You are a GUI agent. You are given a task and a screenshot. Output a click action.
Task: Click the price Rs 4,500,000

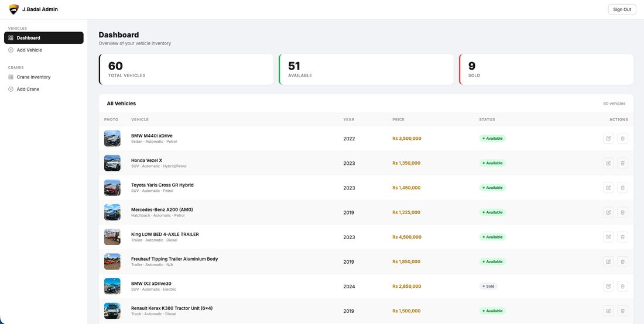[x=407, y=237]
